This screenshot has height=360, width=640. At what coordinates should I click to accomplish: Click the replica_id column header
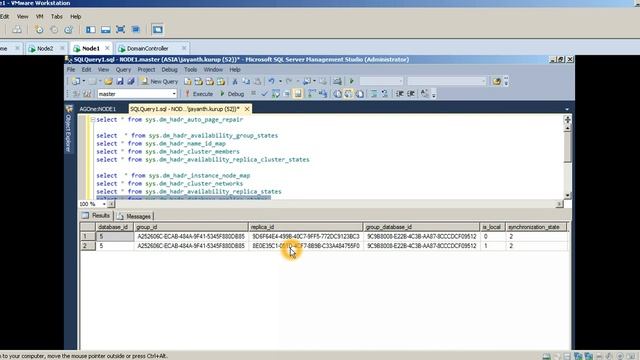tap(305, 227)
